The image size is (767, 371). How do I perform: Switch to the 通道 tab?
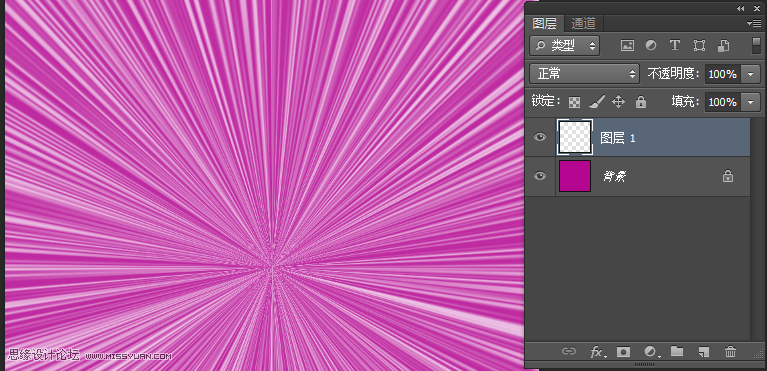pyautogui.click(x=583, y=23)
